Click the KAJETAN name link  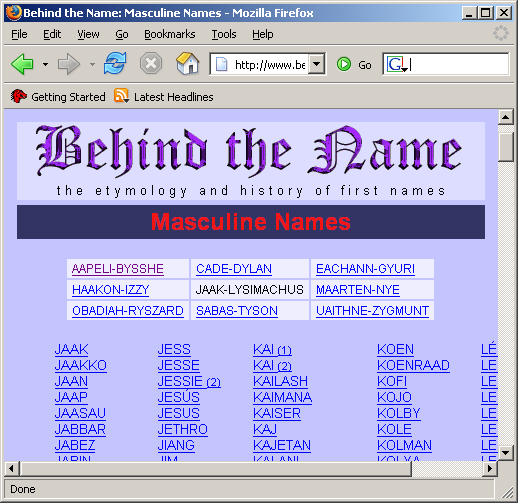coord(282,446)
